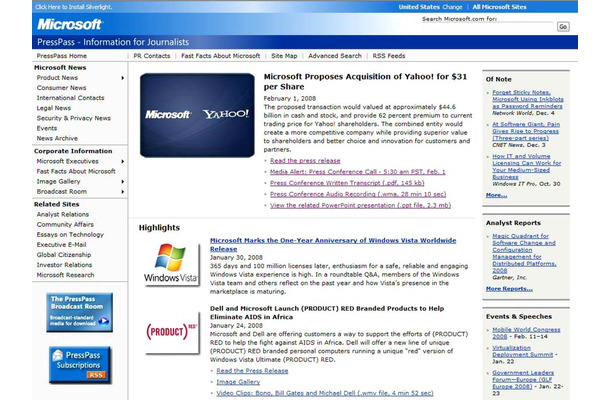Open the Microsoft Yahoo! banner image
Screen dimensions: 610x400
[x=197, y=115]
